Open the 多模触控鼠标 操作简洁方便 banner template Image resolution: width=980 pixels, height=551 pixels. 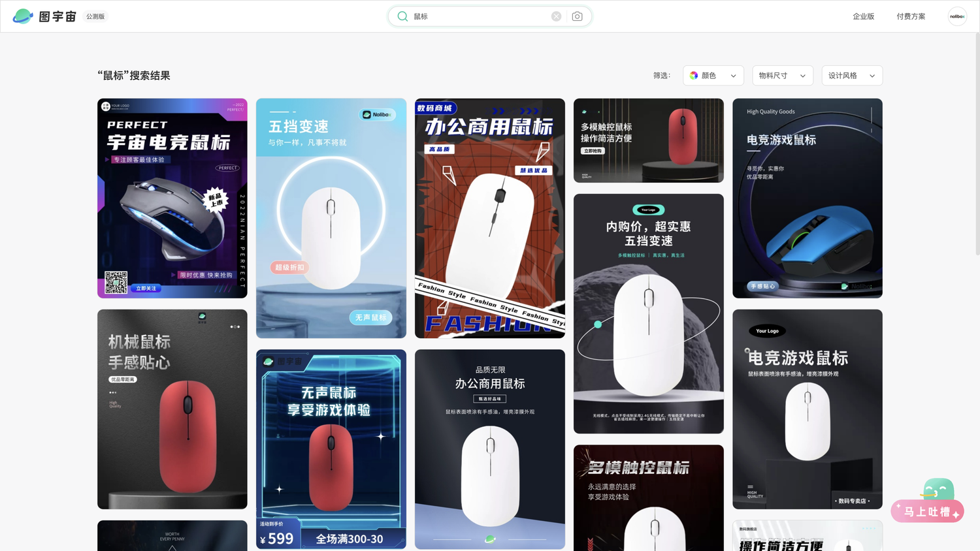[649, 140]
